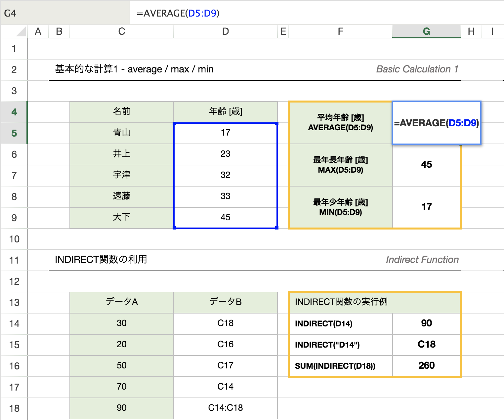Select row 11 header
Viewport: 504px width, 420px height.
(14, 260)
